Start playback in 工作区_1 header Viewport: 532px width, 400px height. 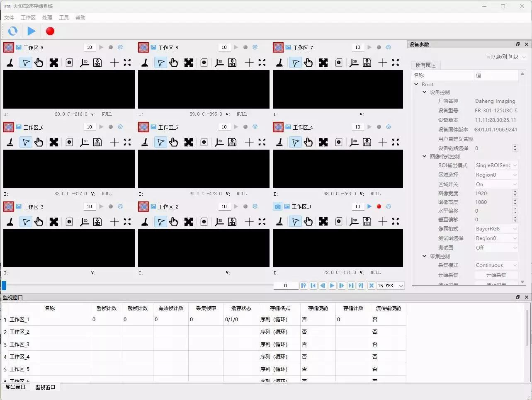click(369, 206)
